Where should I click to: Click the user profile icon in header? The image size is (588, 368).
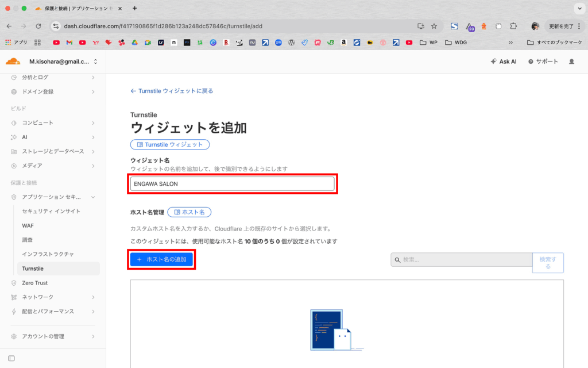(571, 62)
